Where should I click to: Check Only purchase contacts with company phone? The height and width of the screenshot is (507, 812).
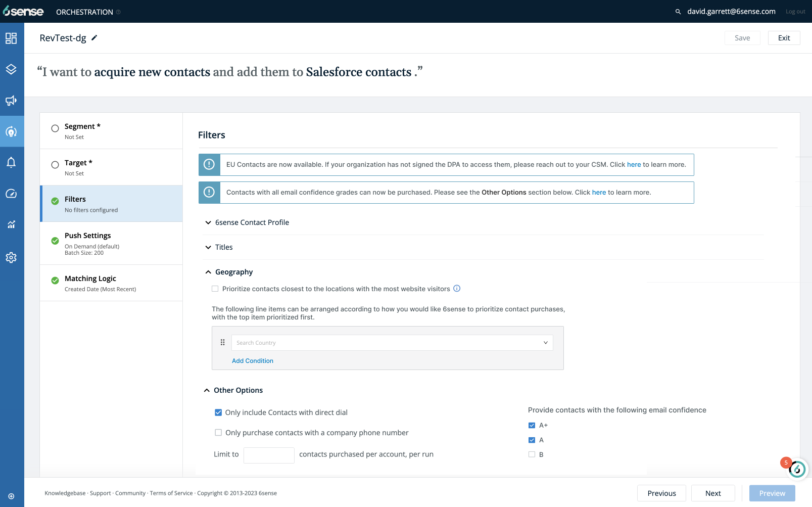point(218,433)
